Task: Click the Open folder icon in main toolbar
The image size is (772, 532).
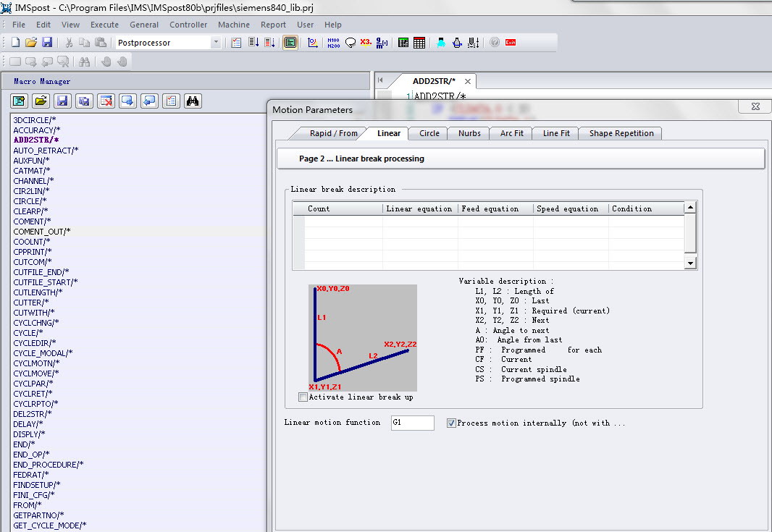Action: [x=31, y=43]
